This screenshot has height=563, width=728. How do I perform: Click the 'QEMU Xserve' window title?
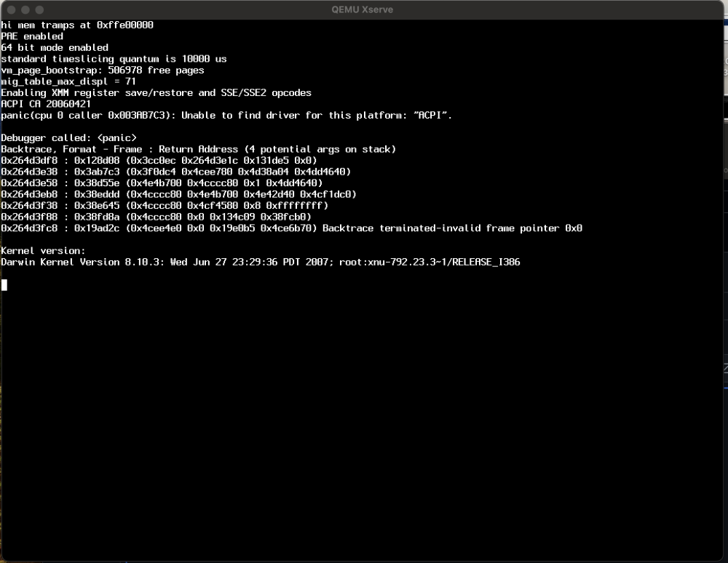[362, 9]
